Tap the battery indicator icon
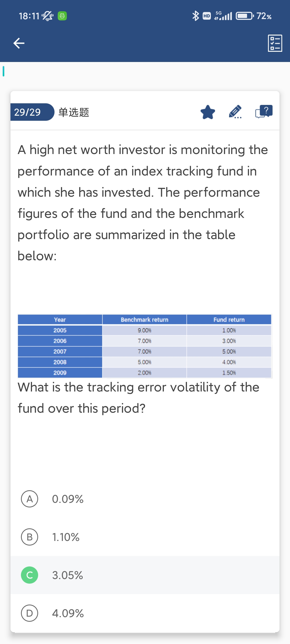This screenshot has height=644, width=290. 244,16
